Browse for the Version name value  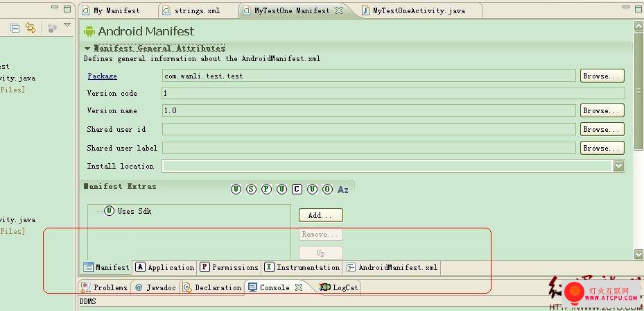tap(602, 110)
